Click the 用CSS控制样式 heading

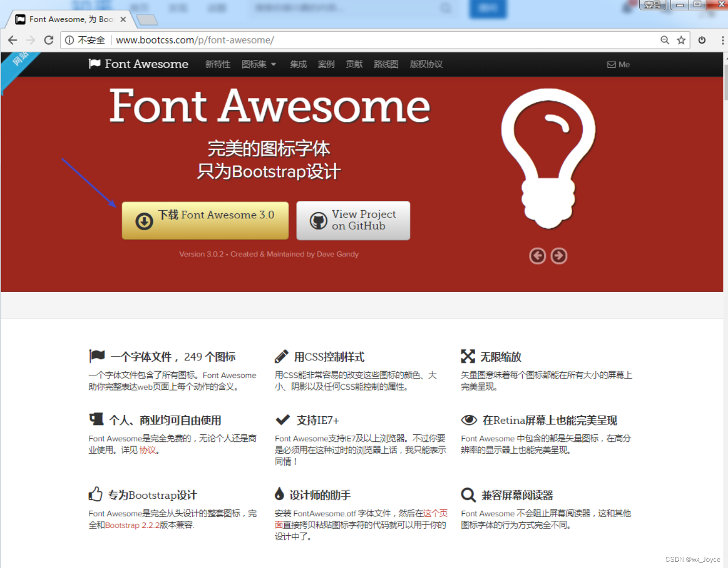(x=329, y=357)
